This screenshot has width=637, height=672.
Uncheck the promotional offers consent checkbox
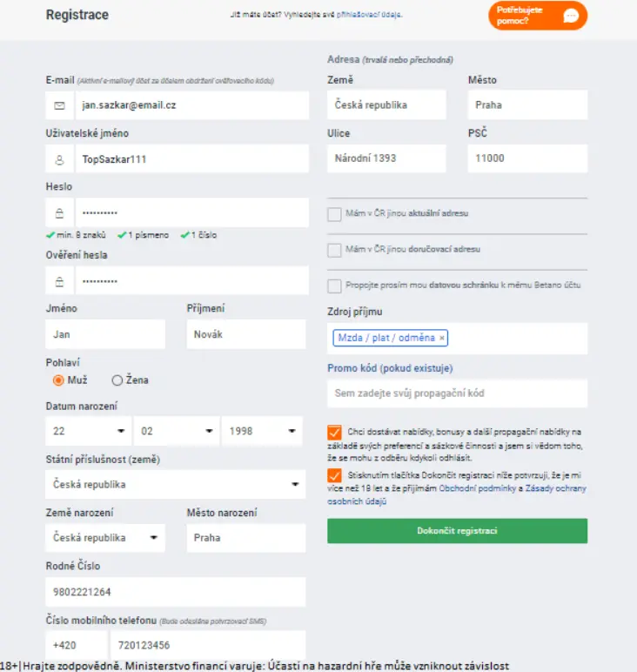pos(334,433)
